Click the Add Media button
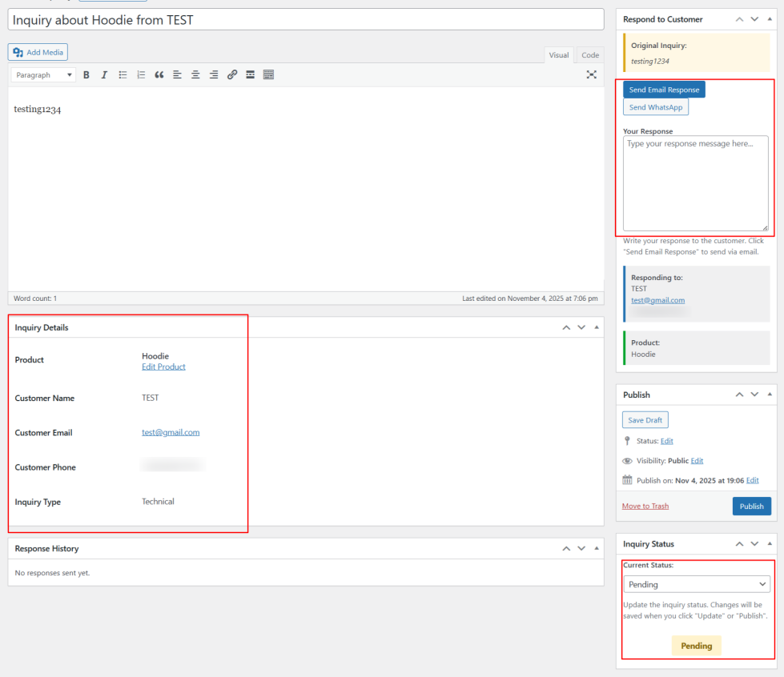The width and height of the screenshot is (784, 677). click(x=38, y=52)
